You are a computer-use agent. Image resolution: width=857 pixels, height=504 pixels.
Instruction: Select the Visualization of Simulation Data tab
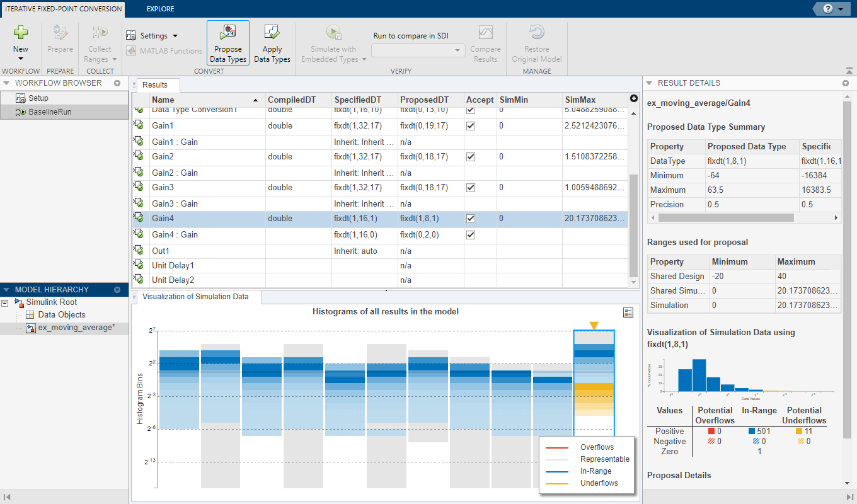195,297
